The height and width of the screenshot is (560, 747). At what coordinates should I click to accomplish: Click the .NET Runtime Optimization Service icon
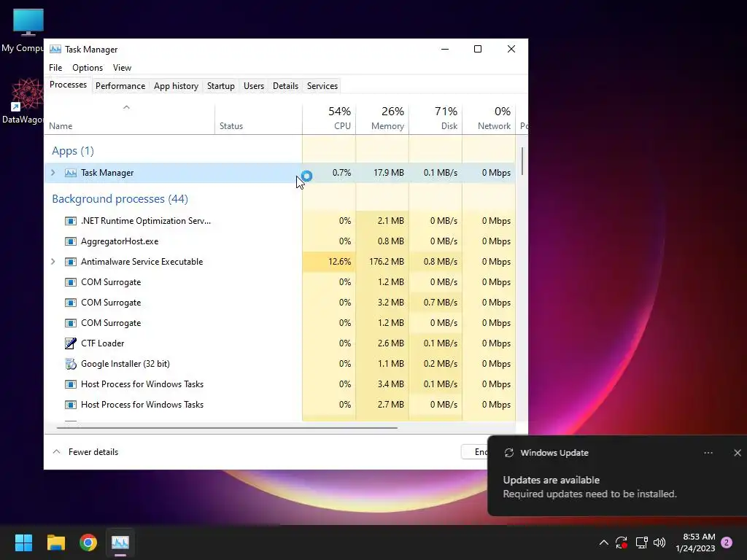coord(71,221)
